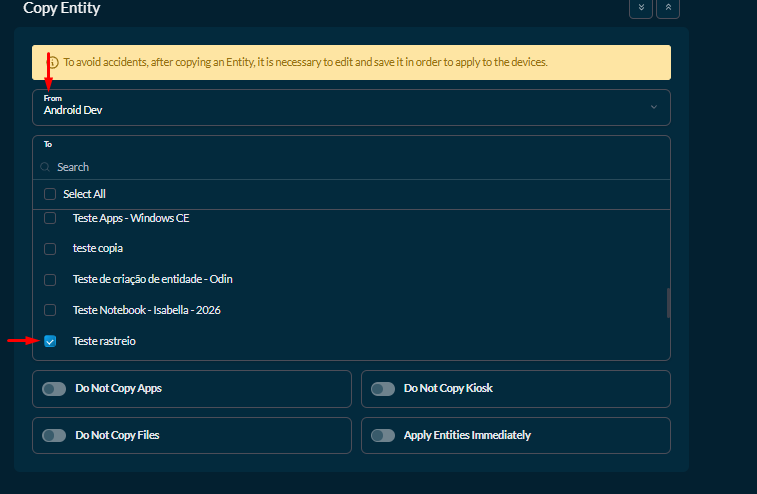This screenshot has width=757, height=494.
Task: Open the From dropdown showing Android Dev
Action: tap(351, 107)
